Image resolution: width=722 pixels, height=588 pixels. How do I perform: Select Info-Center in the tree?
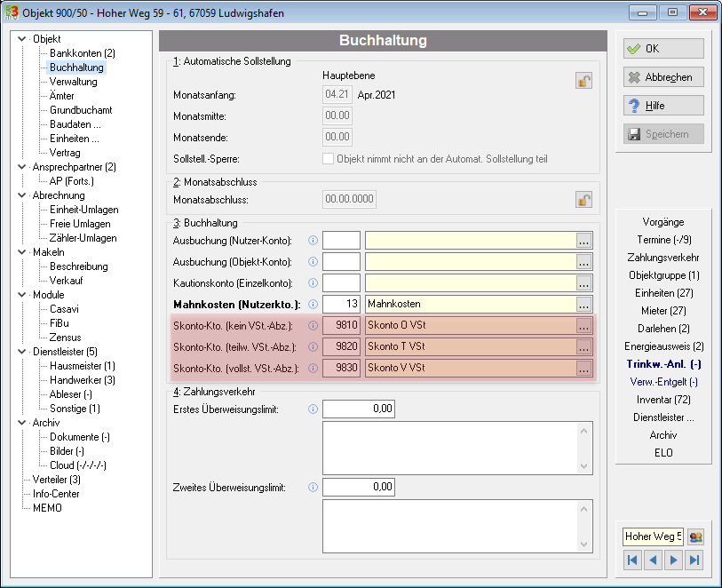click(x=56, y=494)
